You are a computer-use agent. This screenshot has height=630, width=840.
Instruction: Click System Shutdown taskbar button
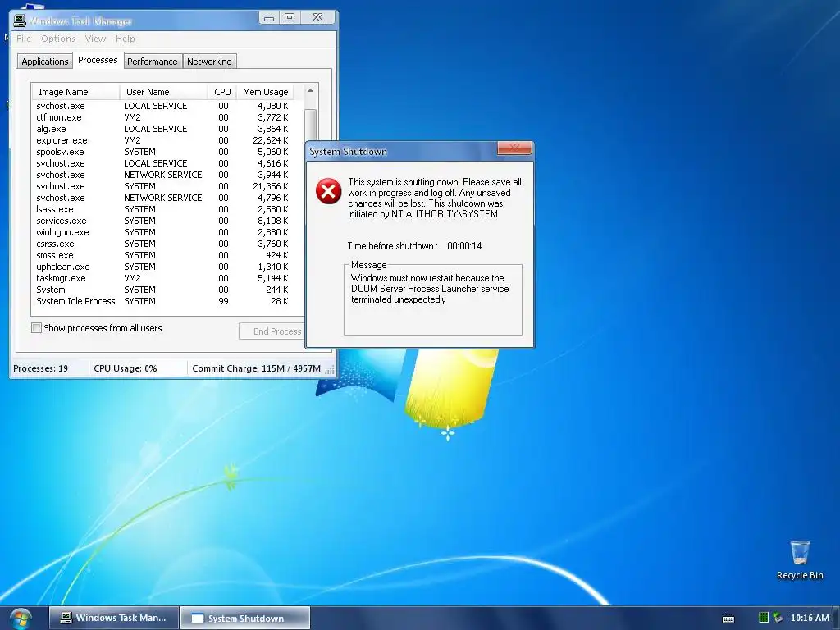pyautogui.click(x=245, y=619)
